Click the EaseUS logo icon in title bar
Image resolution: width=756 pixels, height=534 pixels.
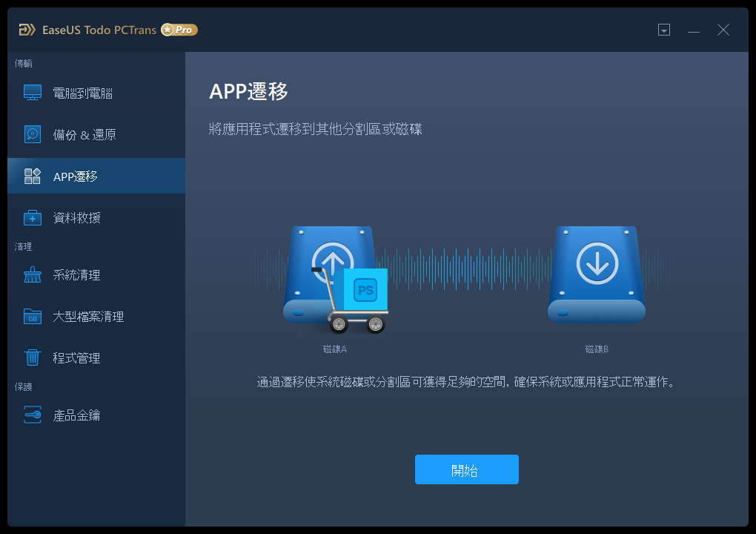[27, 30]
